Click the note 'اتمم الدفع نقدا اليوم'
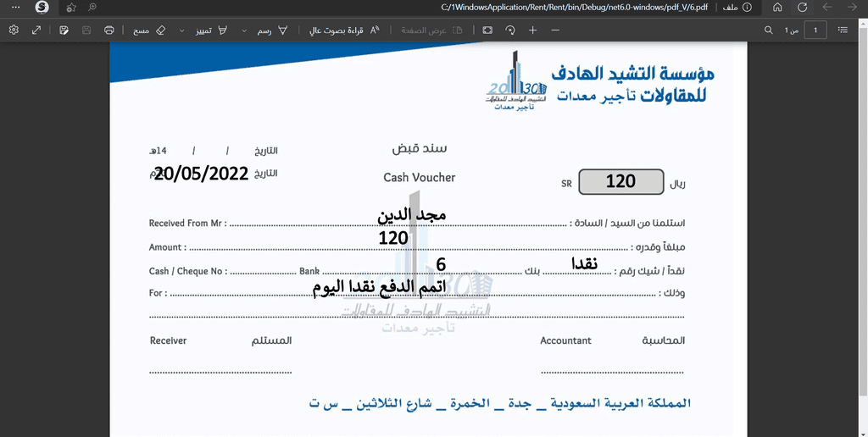This screenshot has width=868, height=437. (380, 287)
